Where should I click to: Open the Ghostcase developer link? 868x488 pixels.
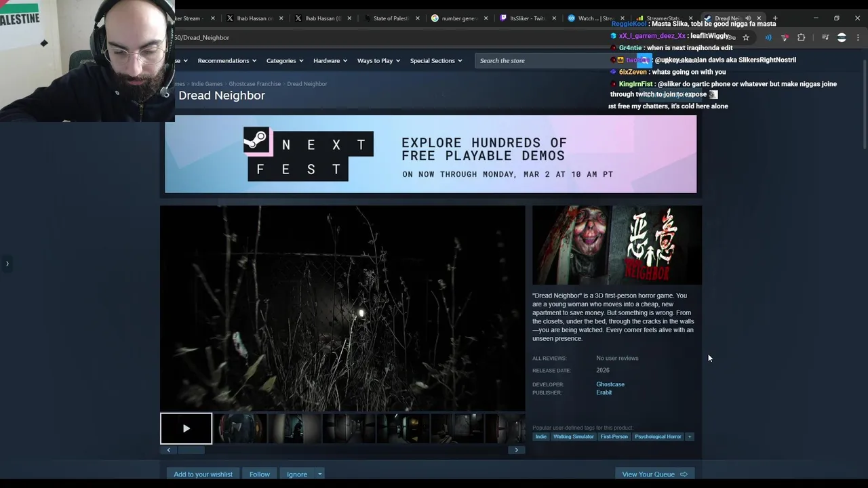(x=610, y=384)
